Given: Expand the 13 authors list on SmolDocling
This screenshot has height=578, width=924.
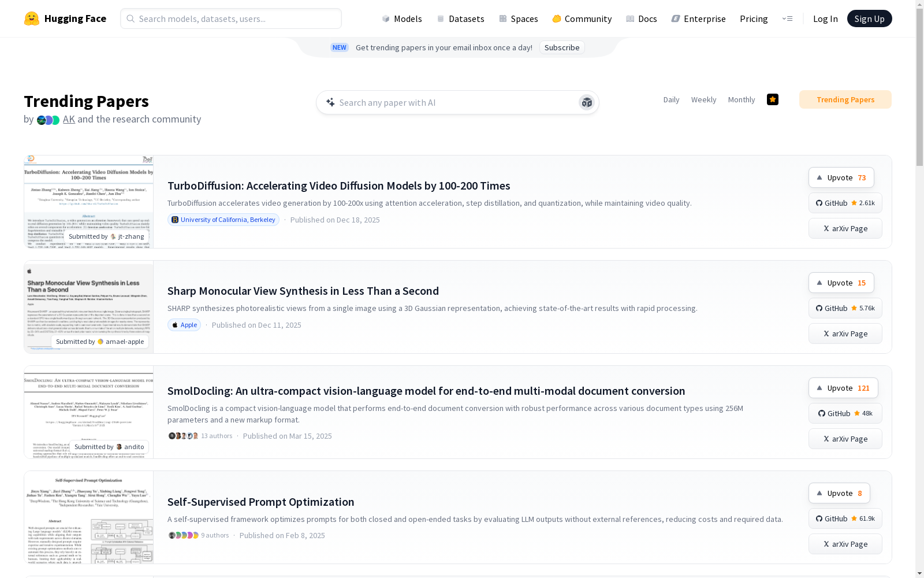Looking at the screenshot, I should coord(200,436).
